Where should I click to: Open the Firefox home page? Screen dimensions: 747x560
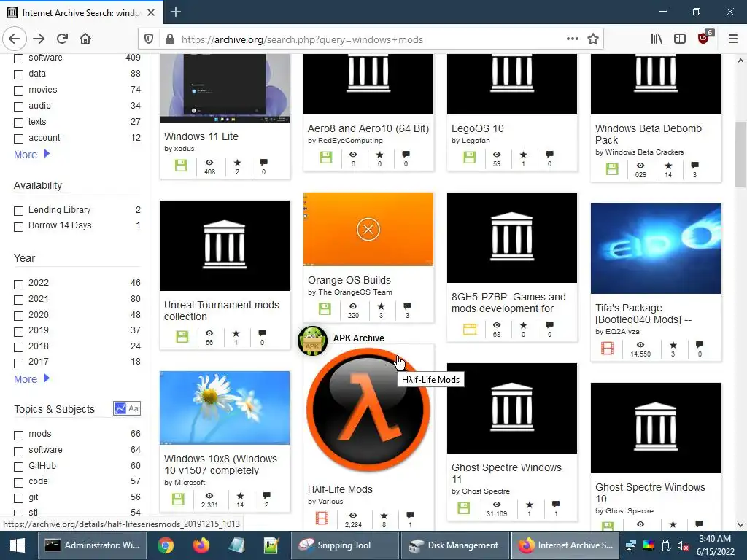point(85,39)
